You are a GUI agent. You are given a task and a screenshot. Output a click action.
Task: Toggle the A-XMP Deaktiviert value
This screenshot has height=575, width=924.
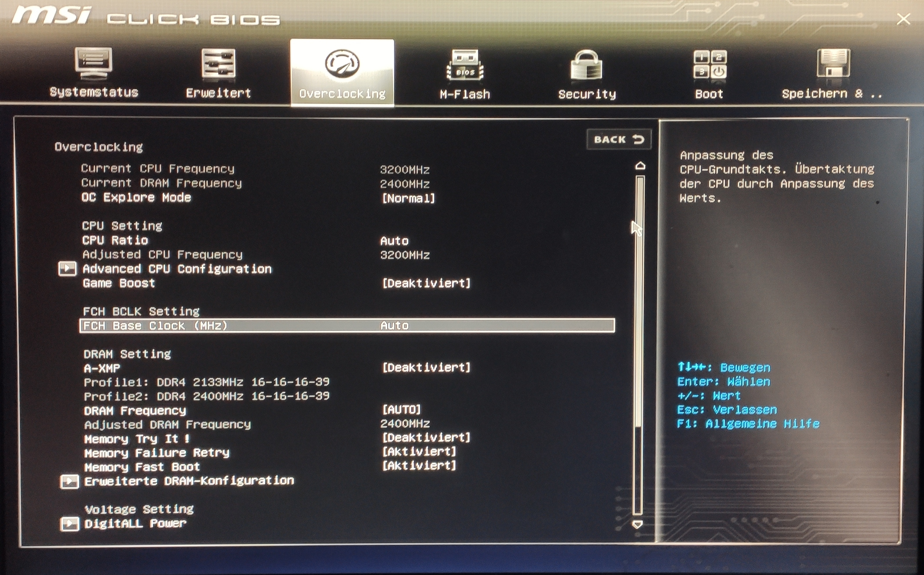point(426,367)
